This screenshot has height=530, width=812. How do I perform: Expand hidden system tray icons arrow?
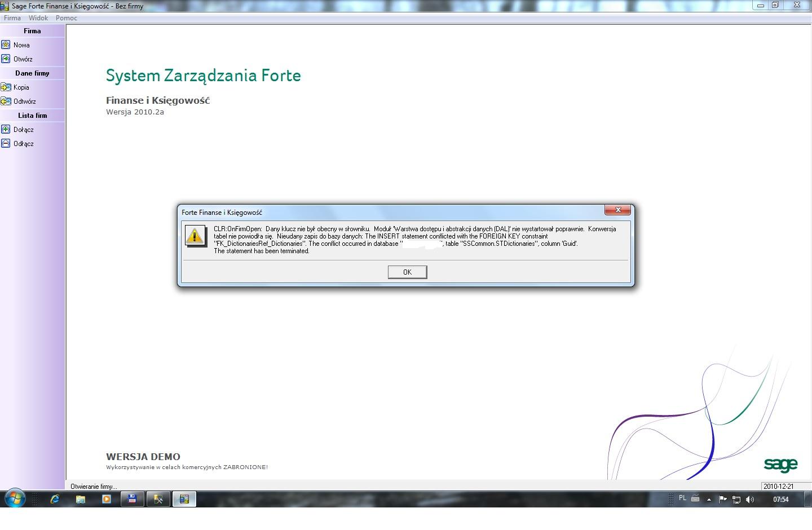click(709, 499)
